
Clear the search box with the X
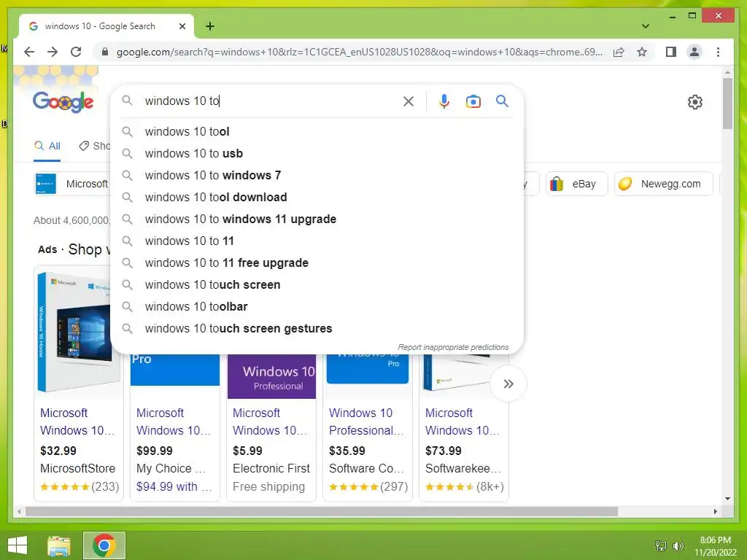point(409,101)
